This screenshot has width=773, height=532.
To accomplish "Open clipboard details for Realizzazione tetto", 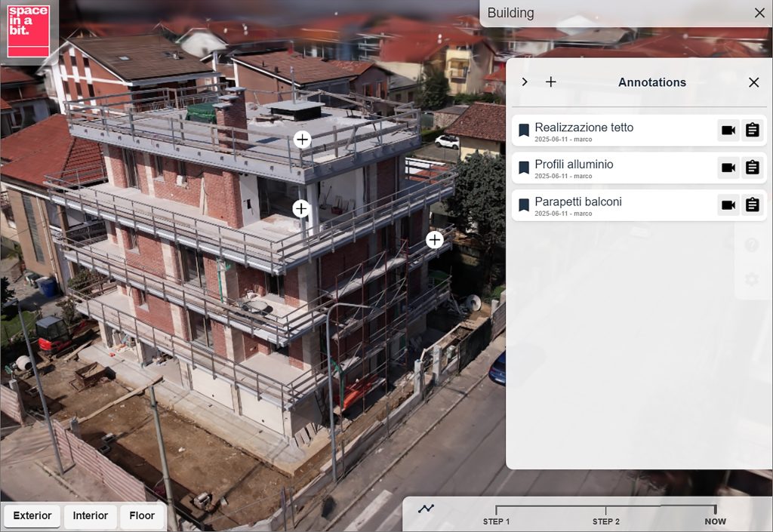I will tap(752, 131).
